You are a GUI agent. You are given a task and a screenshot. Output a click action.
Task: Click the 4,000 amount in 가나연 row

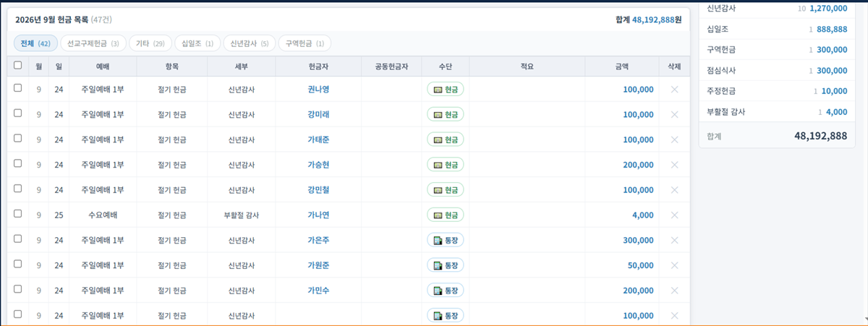click(x=642, y=215)
